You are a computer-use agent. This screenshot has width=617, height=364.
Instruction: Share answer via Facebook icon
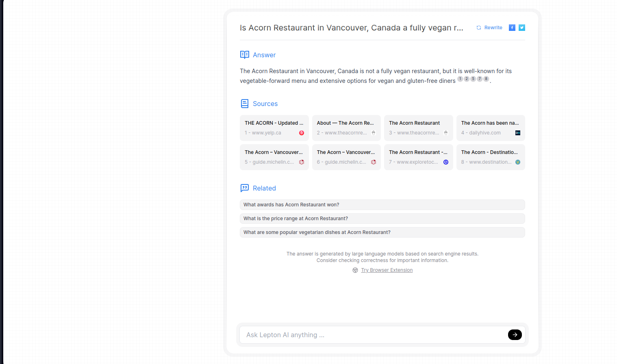[512, 28]
